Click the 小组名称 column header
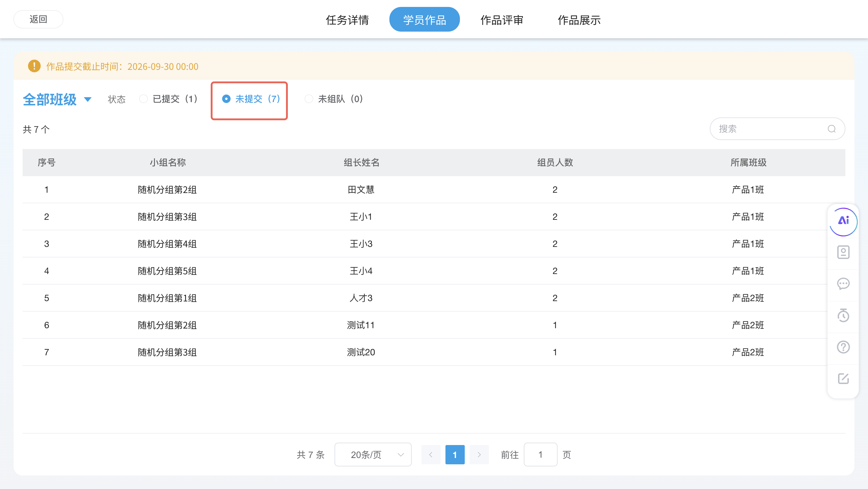 click(168, 163)
